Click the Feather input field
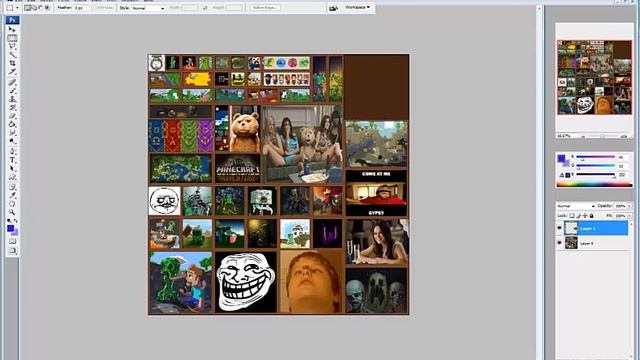The width and height of the screenshot is (640, 360). click(81, 8)
